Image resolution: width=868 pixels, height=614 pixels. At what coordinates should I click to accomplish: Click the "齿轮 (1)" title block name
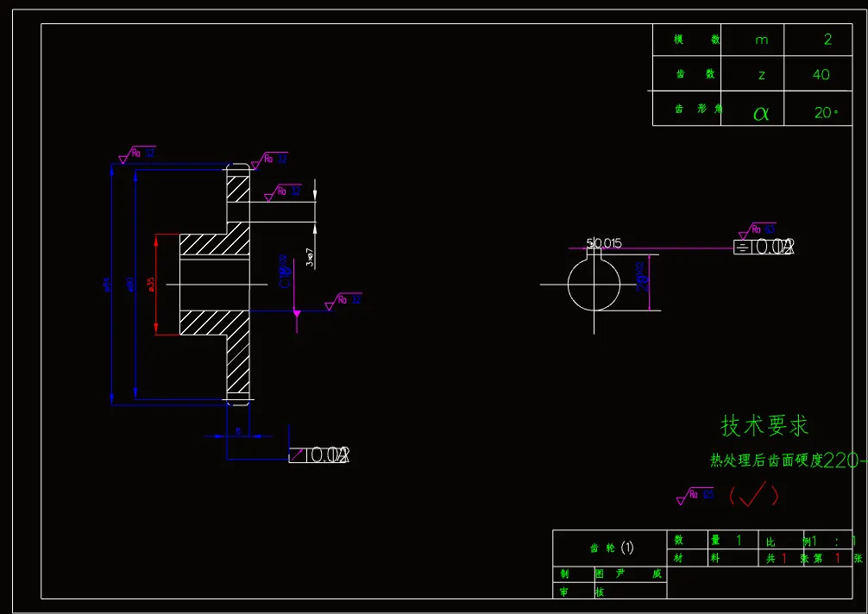click(612, 548)
